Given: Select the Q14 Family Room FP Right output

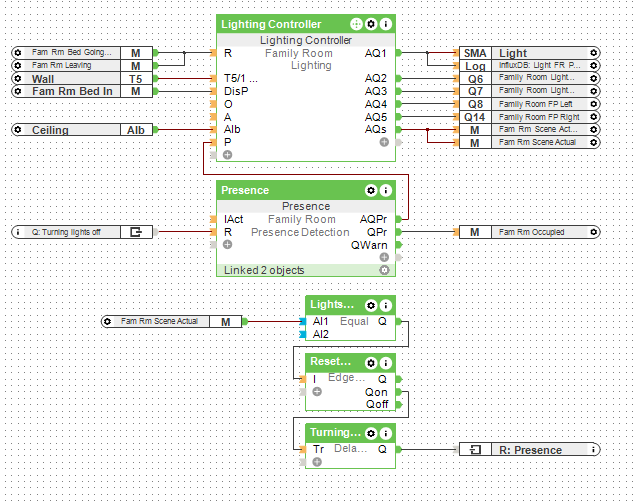Looking at the screenshot, I should click(529, 117).
